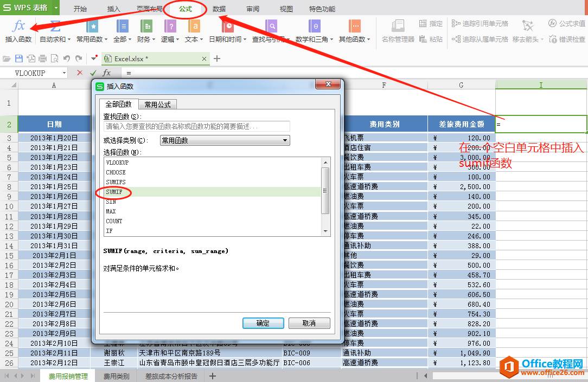Click the 确定 button in dialog
This screenshot has height=382, width=588.
(263, 323)
